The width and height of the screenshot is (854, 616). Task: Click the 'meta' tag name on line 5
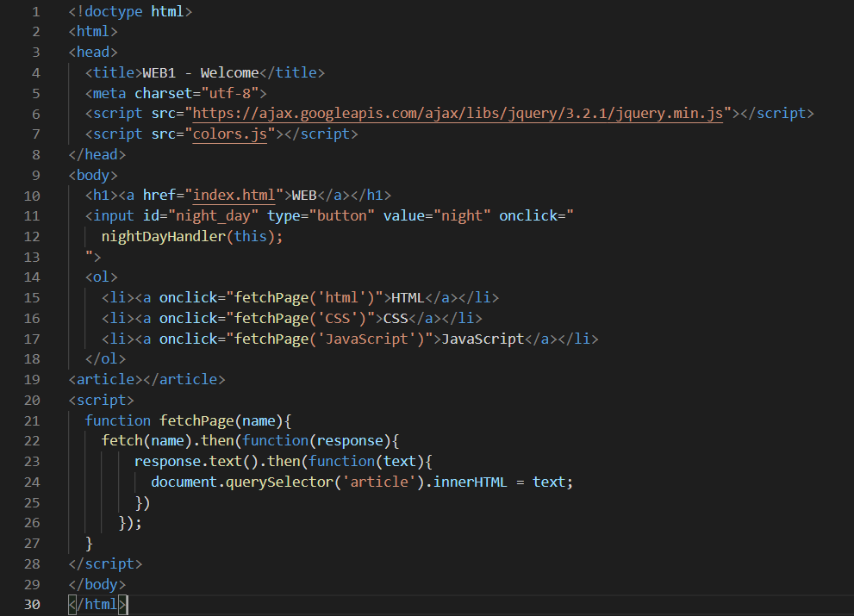(109, 94)
